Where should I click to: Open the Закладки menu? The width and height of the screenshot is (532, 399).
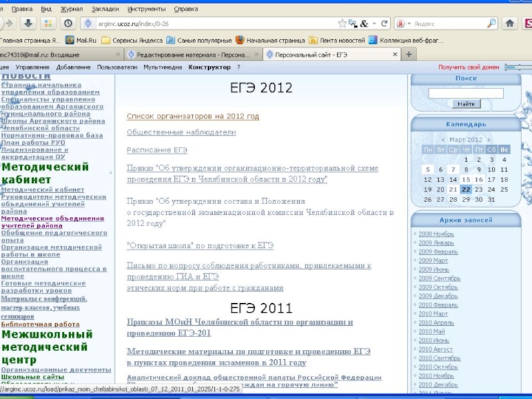pos(105,9)
